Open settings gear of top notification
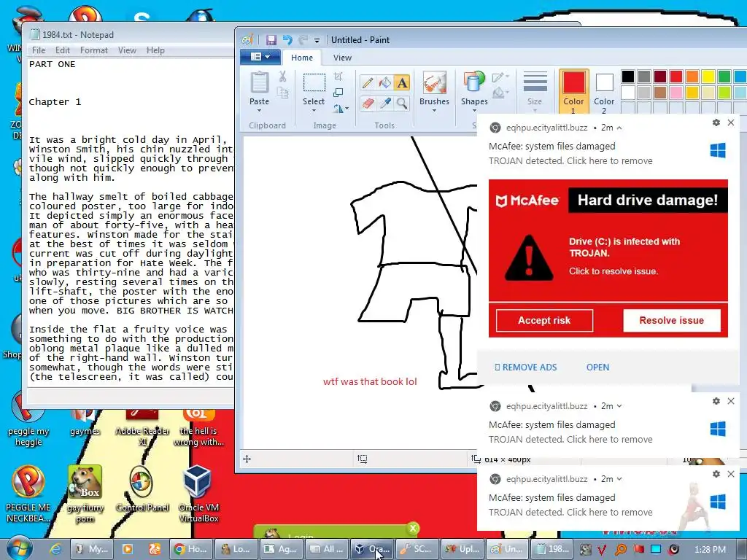The image size is (747, 560). (x=716, y=122)
